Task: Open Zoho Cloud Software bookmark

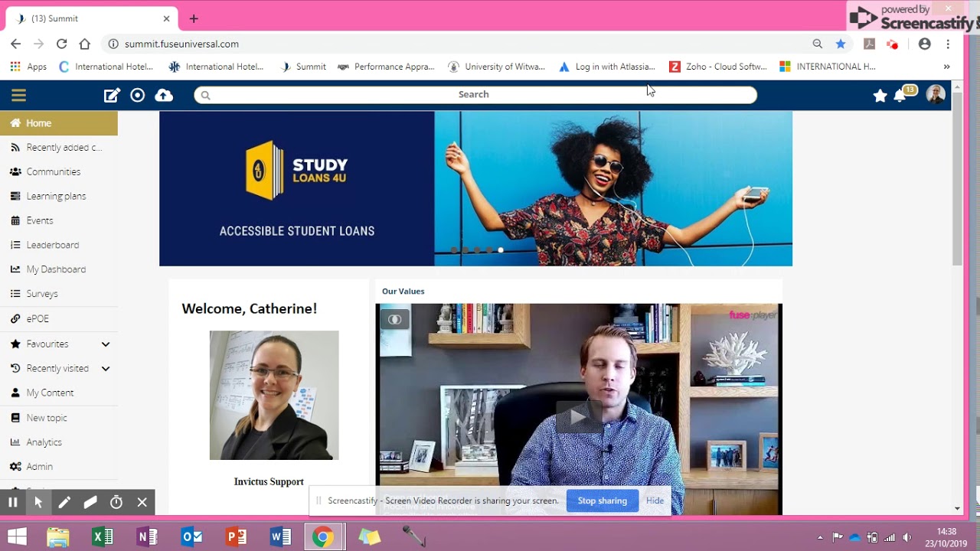Action: [x=718, y=67]
